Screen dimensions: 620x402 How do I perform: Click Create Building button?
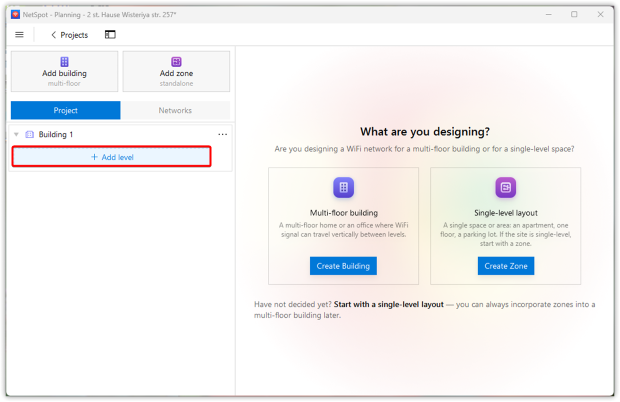point(343,266)
